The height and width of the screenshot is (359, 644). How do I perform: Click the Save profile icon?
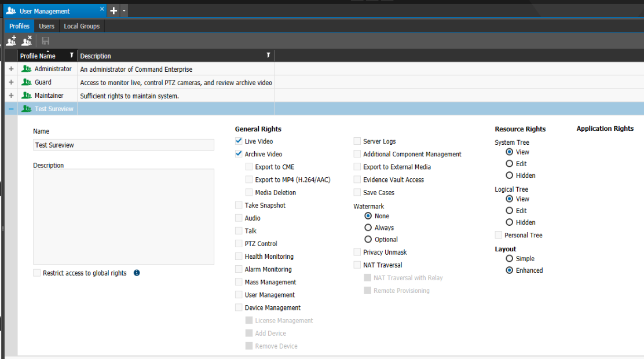pos(45,41)
